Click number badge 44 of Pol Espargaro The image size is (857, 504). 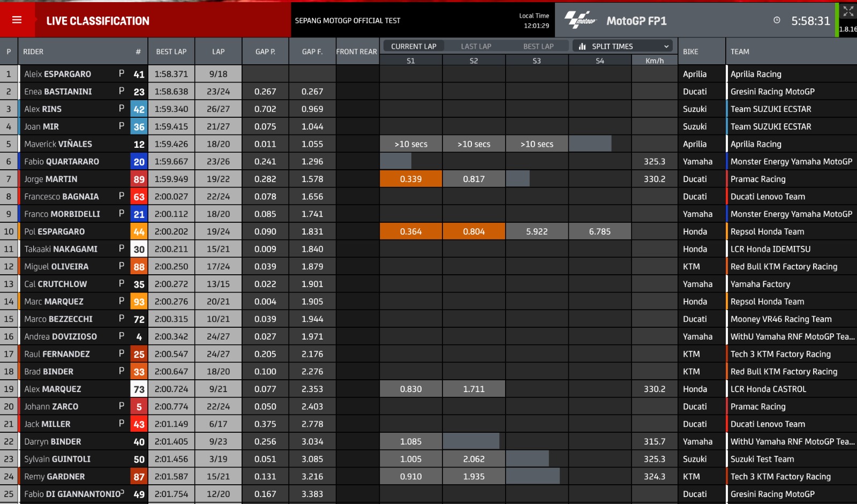point(139,232)
